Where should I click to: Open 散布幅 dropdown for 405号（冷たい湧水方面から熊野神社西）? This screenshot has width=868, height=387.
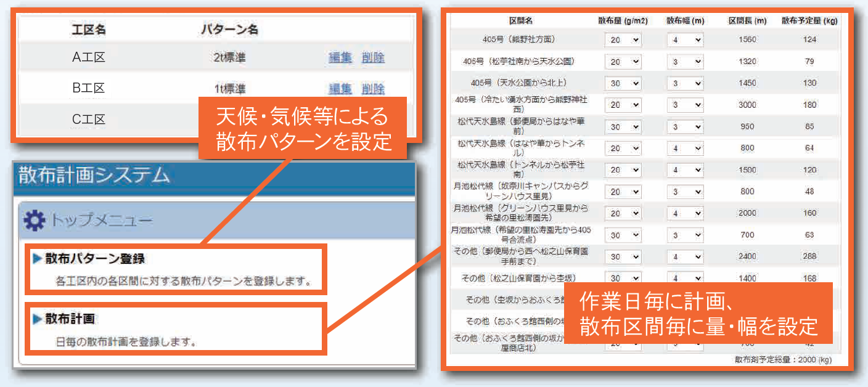point(685,105)
